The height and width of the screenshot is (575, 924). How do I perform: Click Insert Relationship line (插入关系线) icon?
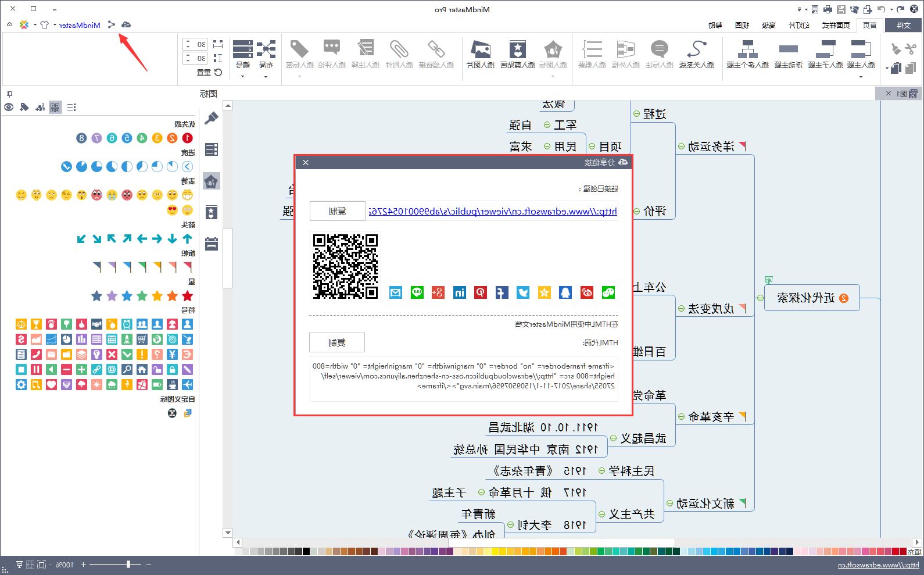pos(697,54)
